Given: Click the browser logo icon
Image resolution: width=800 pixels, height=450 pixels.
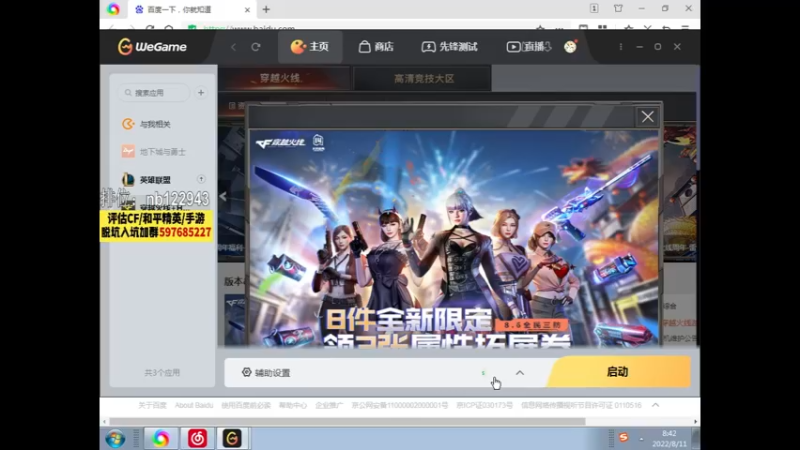Looking at the screenshot, I should pos(113,9).
